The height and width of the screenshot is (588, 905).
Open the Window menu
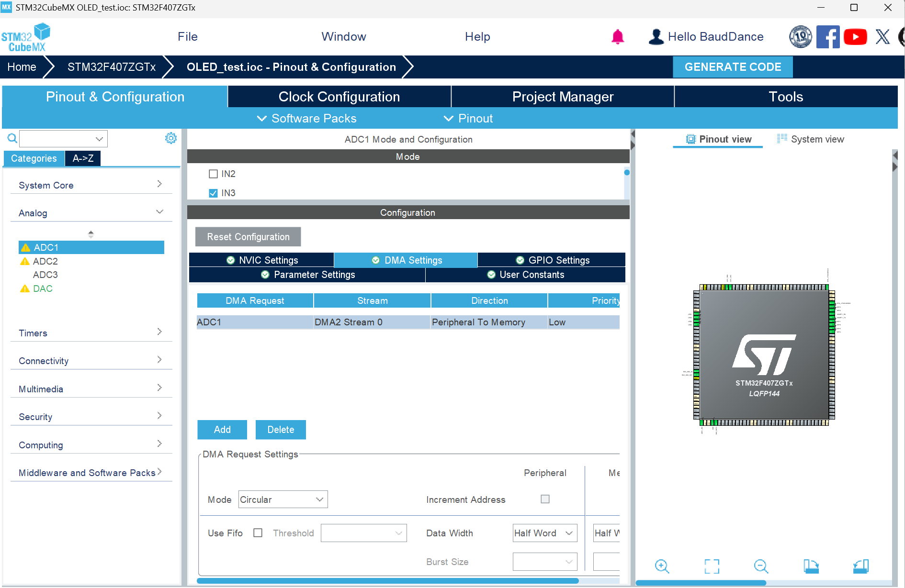coord(344,37)
